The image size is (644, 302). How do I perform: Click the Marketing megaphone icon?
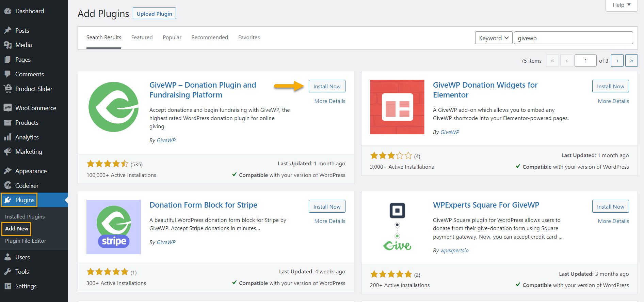[7, 151]
